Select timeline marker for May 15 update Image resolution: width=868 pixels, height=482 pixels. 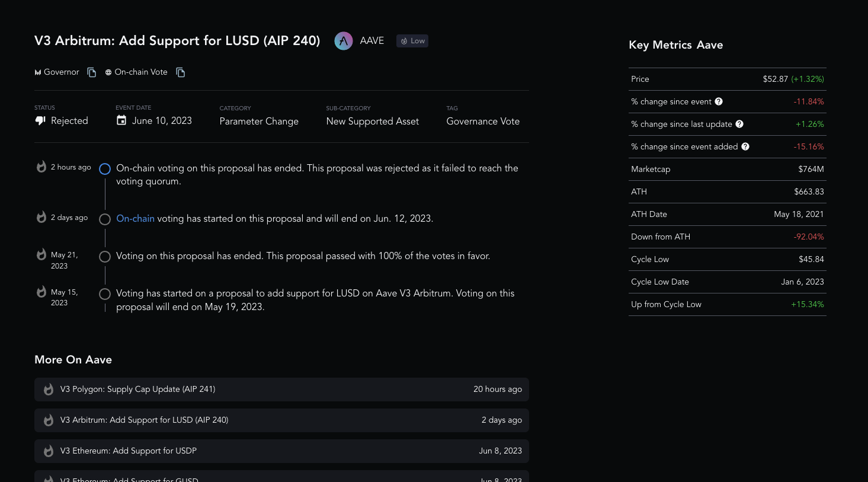pos(105,294)
